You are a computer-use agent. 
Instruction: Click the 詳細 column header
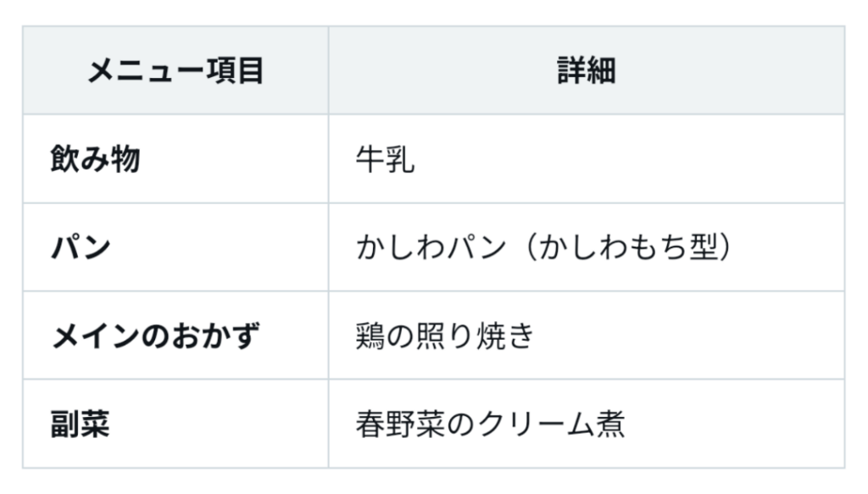click(x=587, y=71)
